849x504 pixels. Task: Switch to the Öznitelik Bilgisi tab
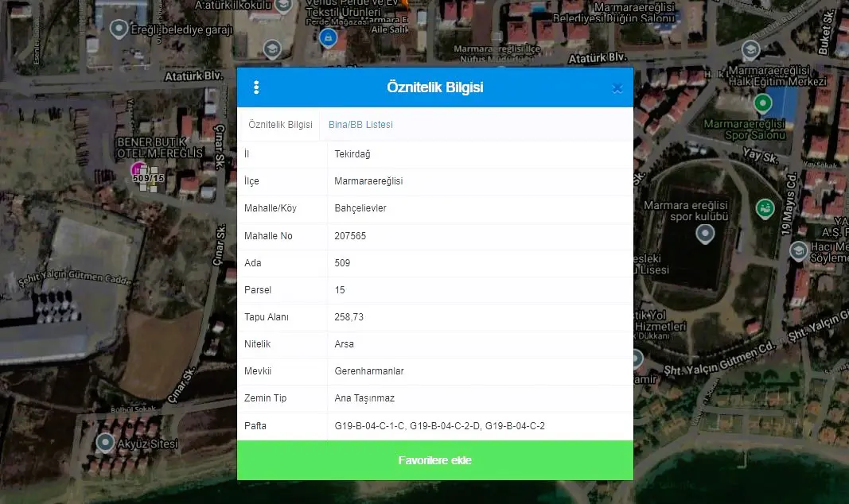(x=280, y=124)
